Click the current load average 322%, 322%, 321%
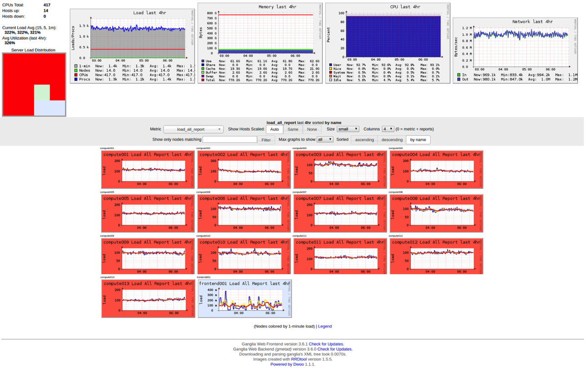 [23, 32]
